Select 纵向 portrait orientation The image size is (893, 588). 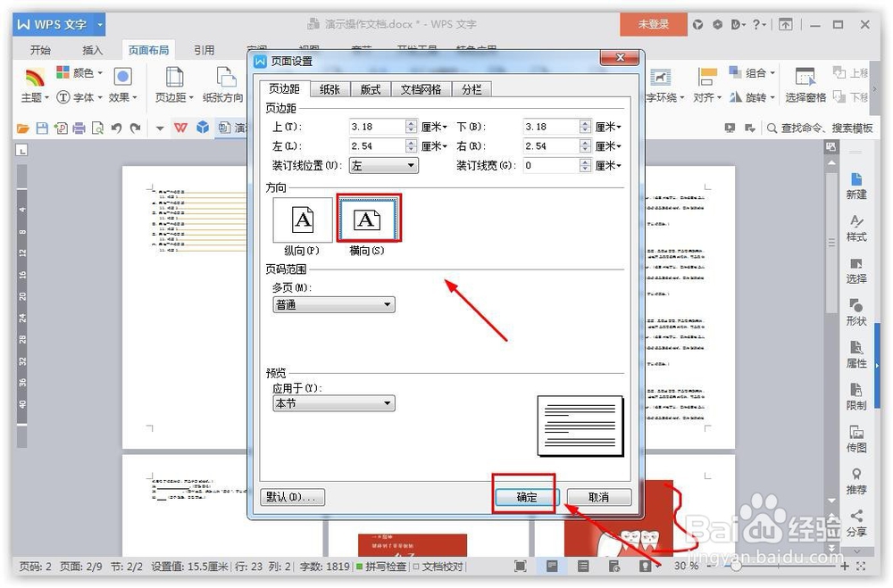(x=303, y=219)
